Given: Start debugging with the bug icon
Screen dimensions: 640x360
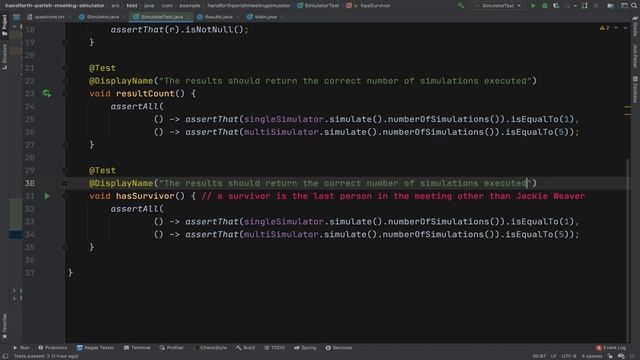Looking at the screenshot, I should click(544, 6).
